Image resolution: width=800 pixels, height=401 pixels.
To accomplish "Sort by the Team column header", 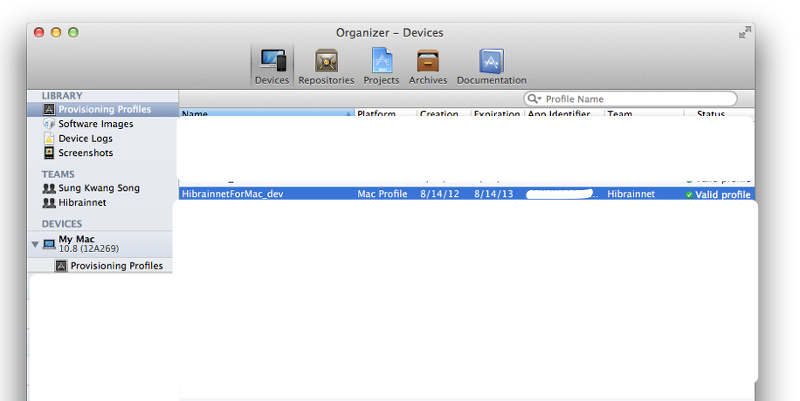I will [644, 113].
